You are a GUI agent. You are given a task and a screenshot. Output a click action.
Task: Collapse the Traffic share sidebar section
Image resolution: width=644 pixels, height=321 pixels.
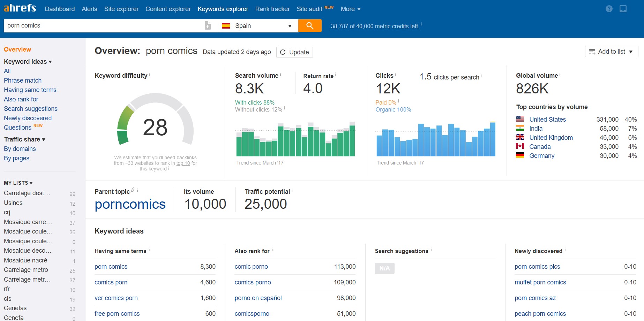coord(25,139)
